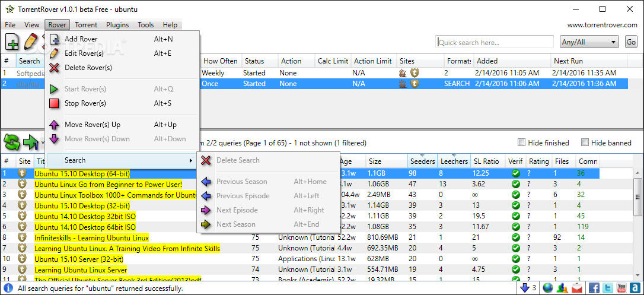The height and width of the screenshot is (295, 644).
Task: Click the pencil Edit Rover toolbar icon
Action: [30, 42]
